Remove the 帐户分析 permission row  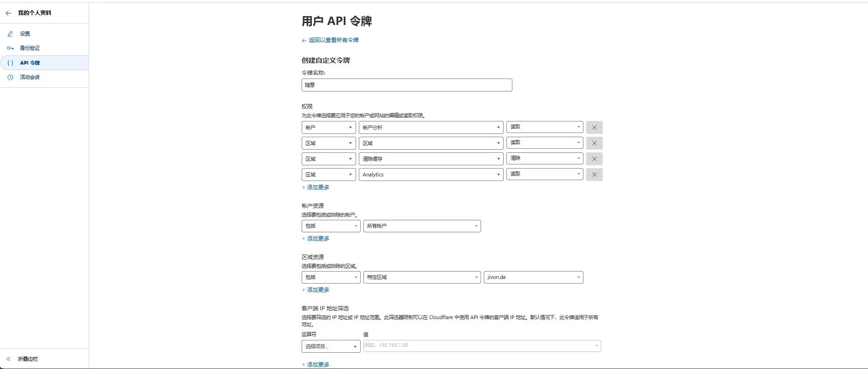click(x=594, y=127)
